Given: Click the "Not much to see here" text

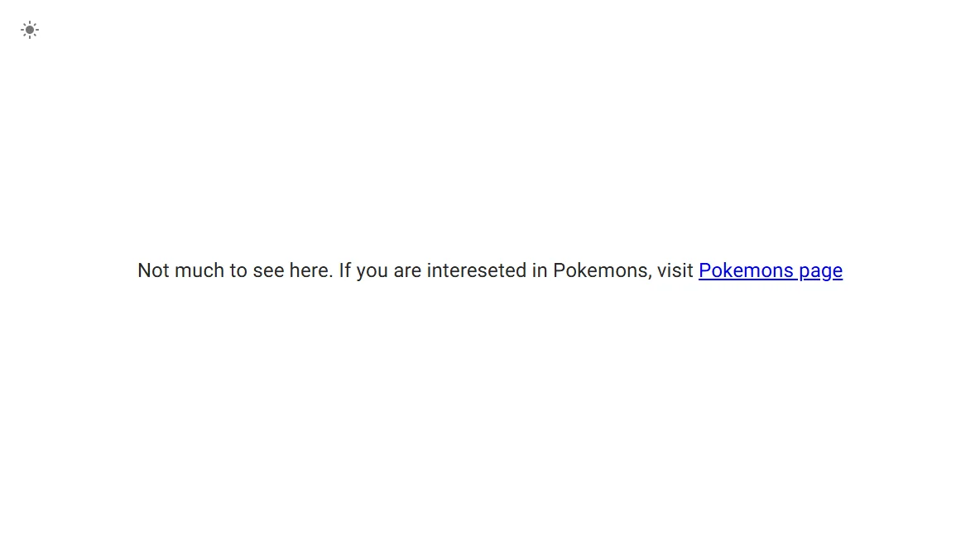Looking at the screenshot, I should pos(235,270).
